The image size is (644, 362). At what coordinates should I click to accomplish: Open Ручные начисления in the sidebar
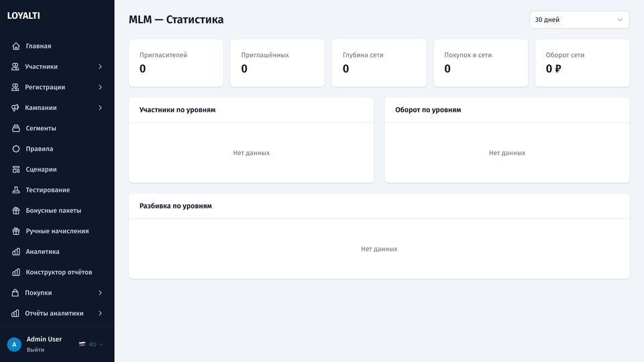[57, 231]
